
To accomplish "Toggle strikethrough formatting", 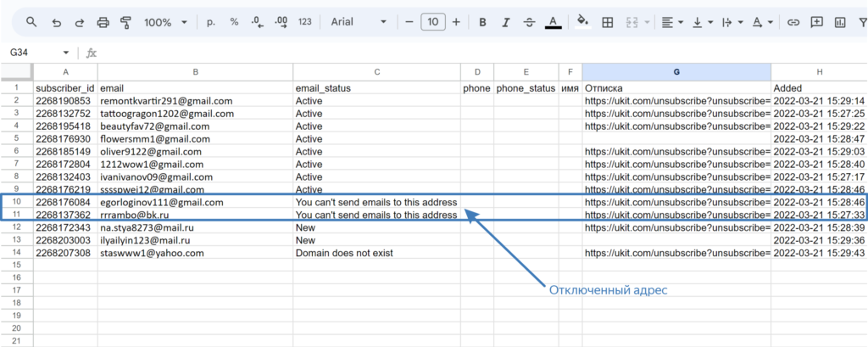I will point(529,22).
